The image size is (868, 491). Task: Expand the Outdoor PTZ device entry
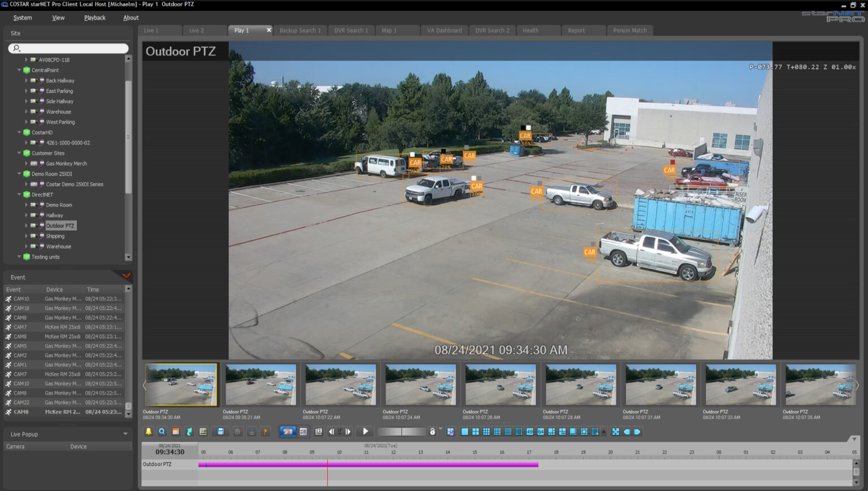25,225
